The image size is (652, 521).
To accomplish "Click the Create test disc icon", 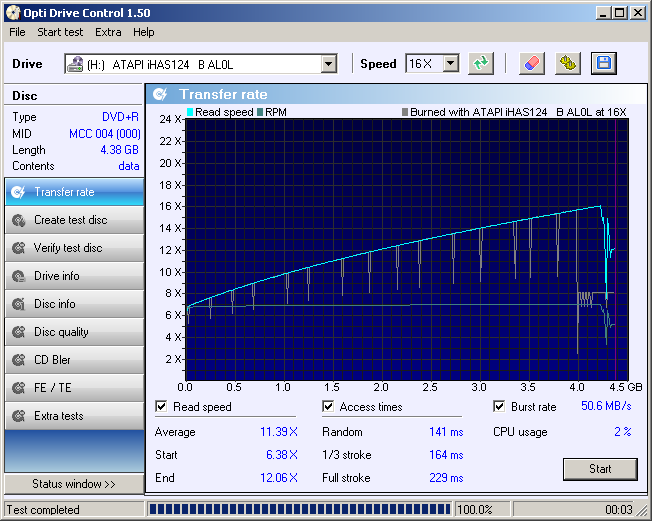I will 18,220.
